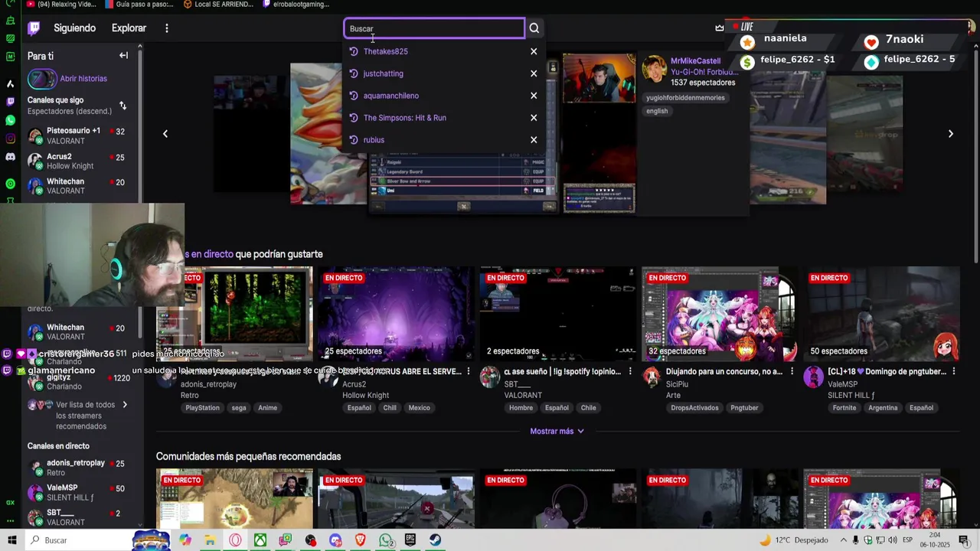Open the Explorar tab
Viewport: 980px width, 551px height.
129,28
